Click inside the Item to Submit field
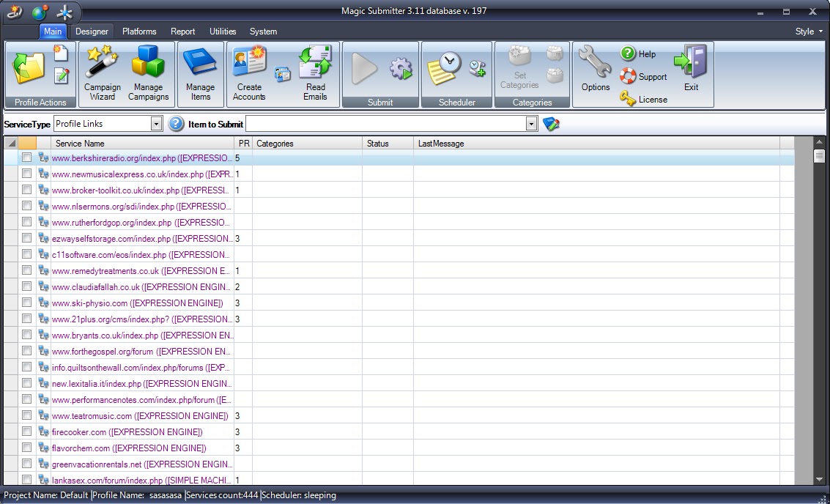Viewport: 830px width, 504px height. pyautogui.click(x=386, y=124)
